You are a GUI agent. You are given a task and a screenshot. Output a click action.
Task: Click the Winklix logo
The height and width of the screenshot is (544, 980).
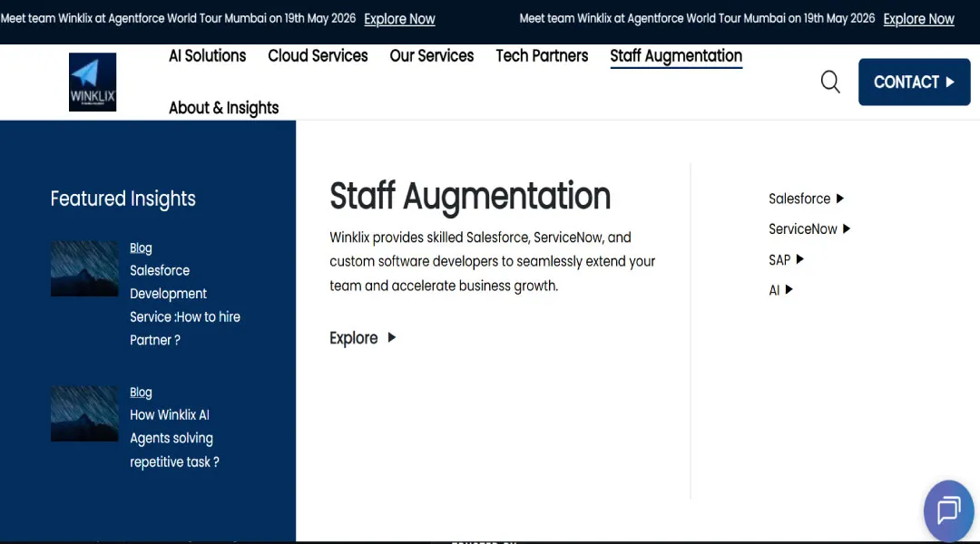(93, 82)
